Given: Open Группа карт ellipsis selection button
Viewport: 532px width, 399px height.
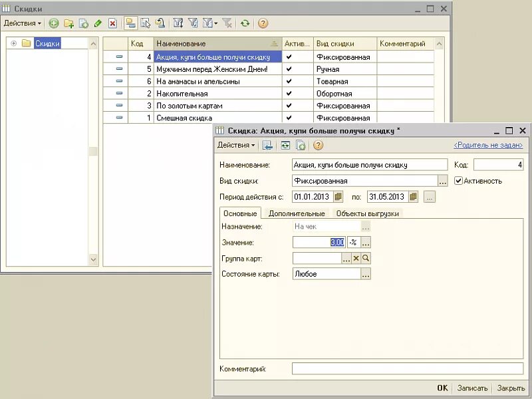Looking at the screenshot, I should click(346, 259).
